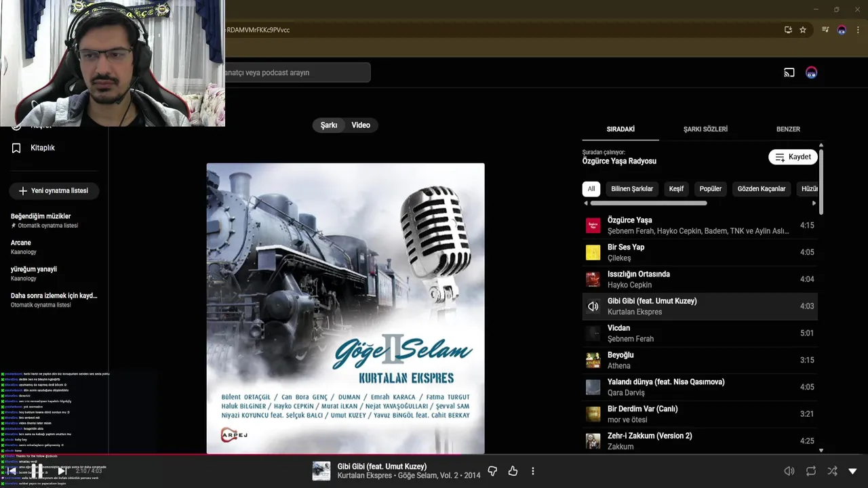Switch to Video mode

click(361, 125)
